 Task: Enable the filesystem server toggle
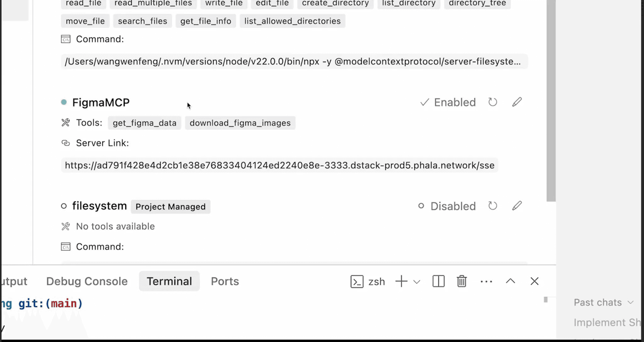(x=447, y=206)
